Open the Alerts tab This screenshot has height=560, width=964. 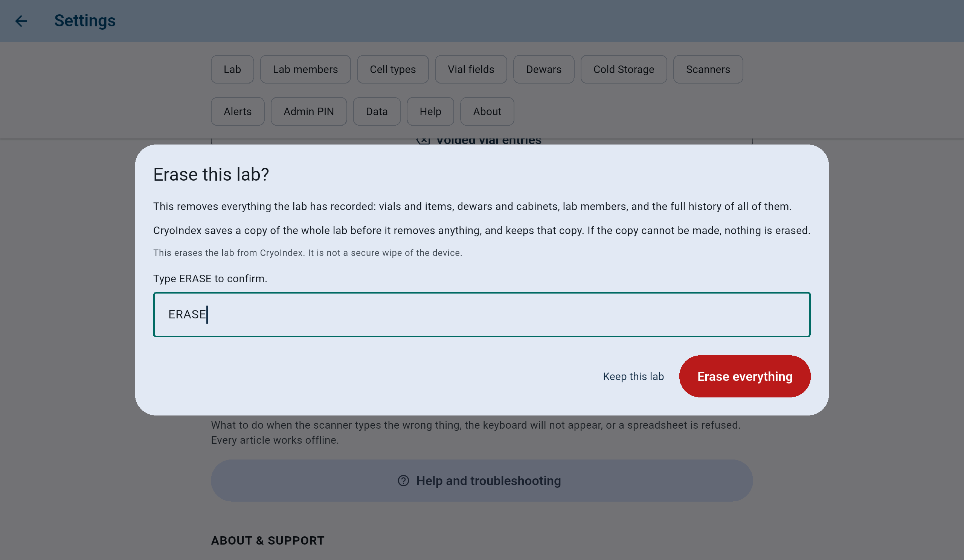[238, 111]
